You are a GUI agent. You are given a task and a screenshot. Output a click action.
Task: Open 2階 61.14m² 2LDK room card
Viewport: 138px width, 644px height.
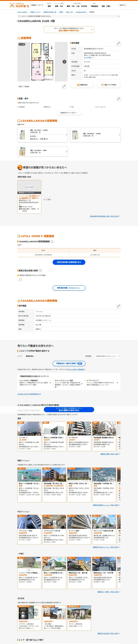(43, 135)
